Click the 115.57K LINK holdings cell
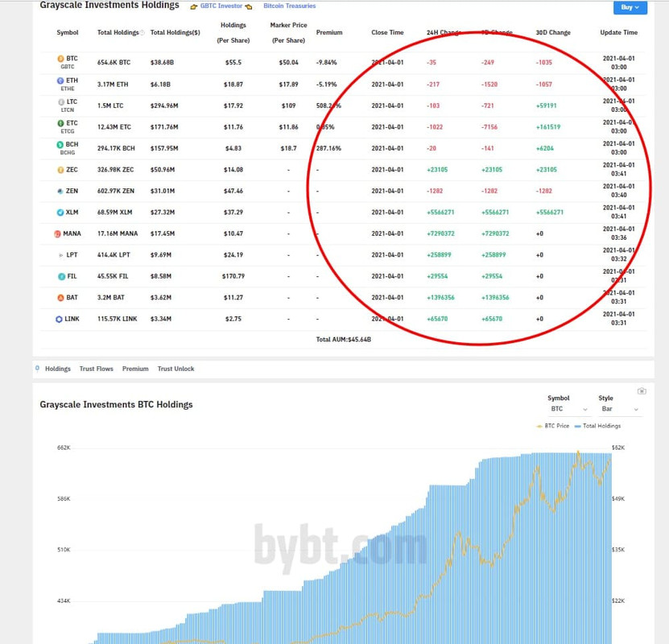The image size is (669, 644). [118, 319]
